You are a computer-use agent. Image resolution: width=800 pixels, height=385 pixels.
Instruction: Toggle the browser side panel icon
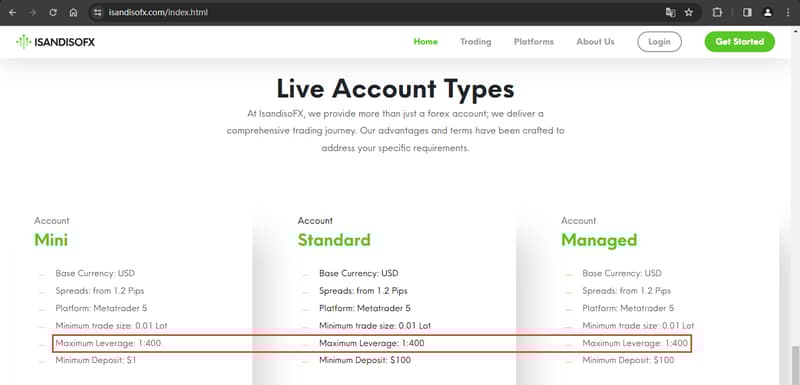click(747, 12)
